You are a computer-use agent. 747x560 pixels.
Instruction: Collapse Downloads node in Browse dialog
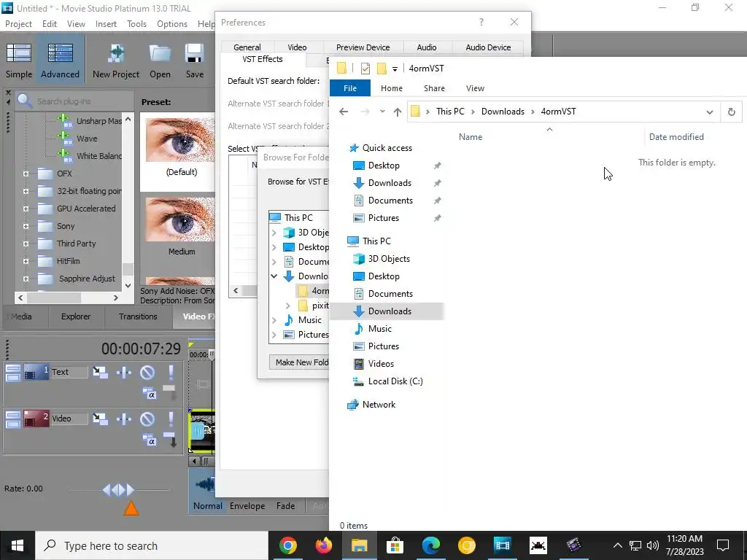pos(274,276)
